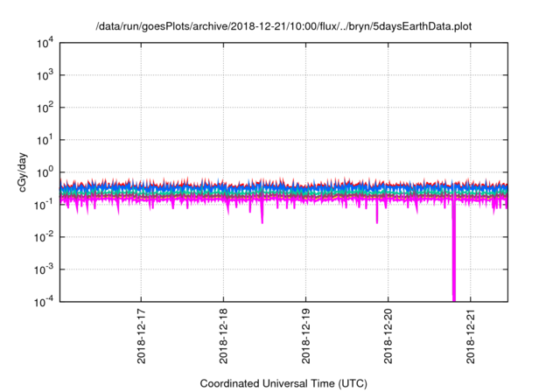Click the 10^-3 y-axis tick label
Screen dimensions: 560x392
click(45, 269)
